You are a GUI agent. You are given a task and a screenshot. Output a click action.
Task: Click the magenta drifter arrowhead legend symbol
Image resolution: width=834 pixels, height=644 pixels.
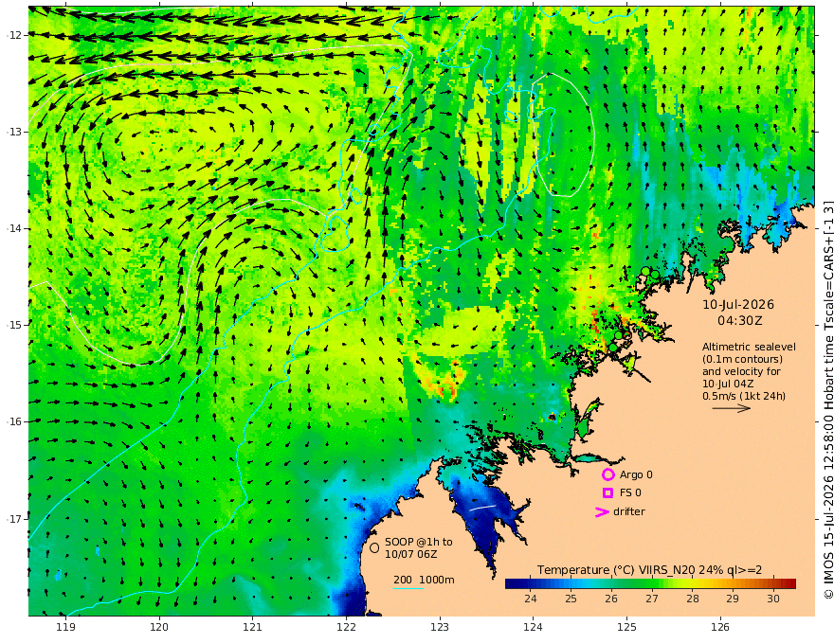pyautogui.click(x=602, y=511)
